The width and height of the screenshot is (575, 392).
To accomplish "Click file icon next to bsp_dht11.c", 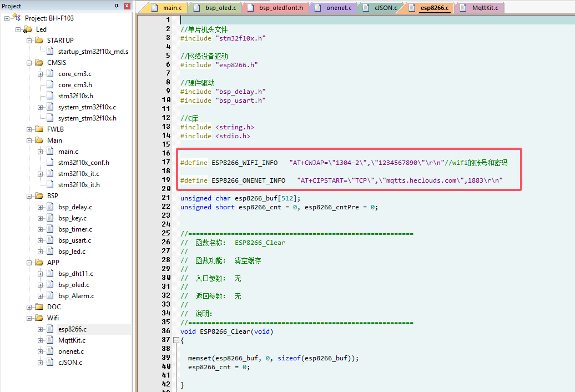I will pyautogui.click(x=50, y=274).
